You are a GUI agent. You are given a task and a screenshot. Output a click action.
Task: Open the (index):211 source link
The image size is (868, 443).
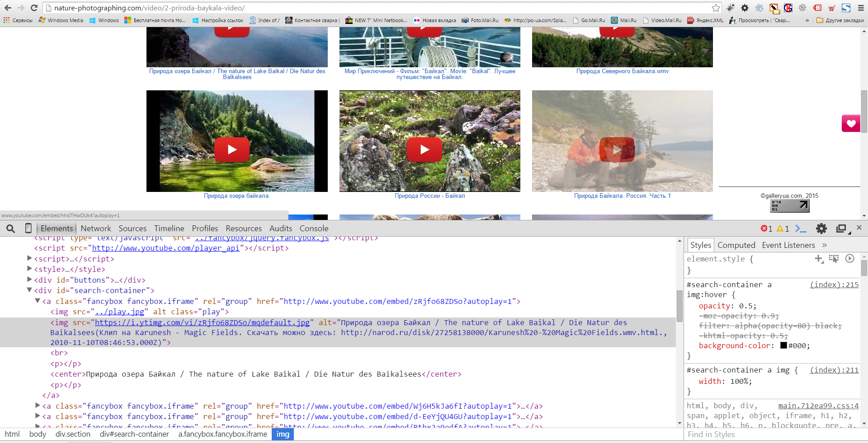tap(834, 370)
